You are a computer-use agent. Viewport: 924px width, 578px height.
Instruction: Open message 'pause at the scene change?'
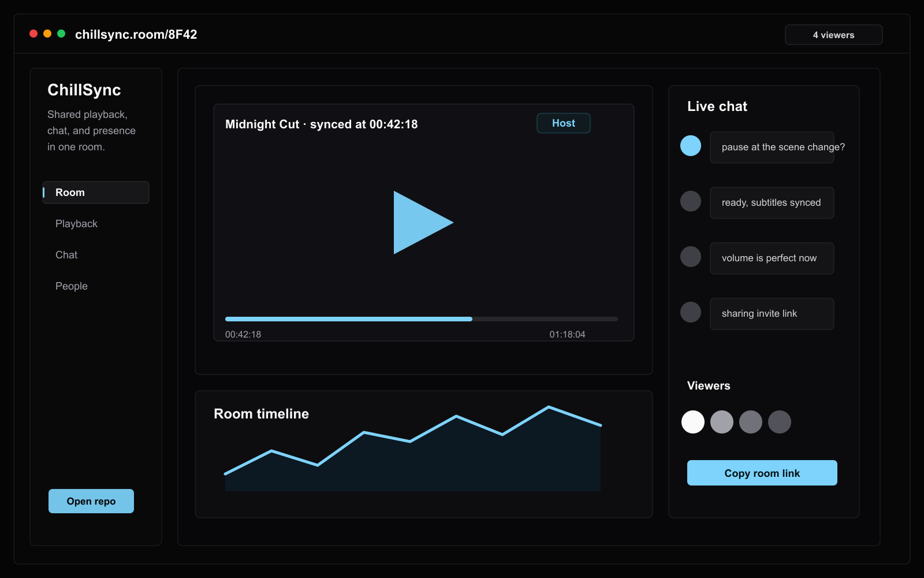point(772,147)
